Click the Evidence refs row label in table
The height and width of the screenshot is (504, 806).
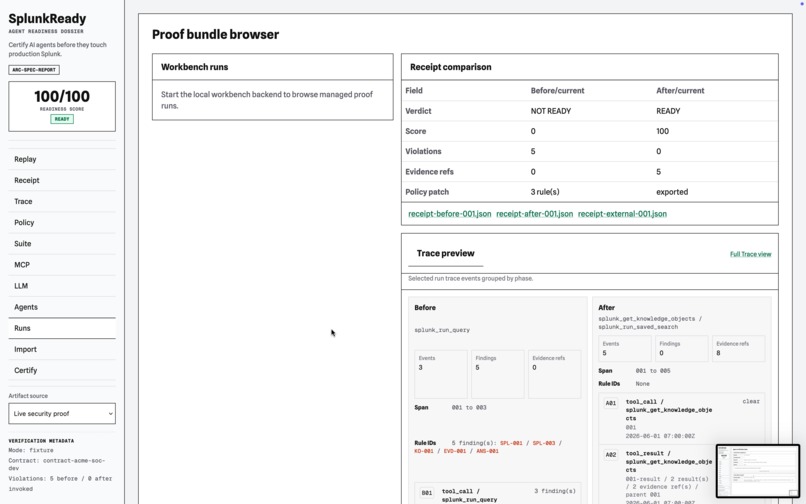coord(429,172)
